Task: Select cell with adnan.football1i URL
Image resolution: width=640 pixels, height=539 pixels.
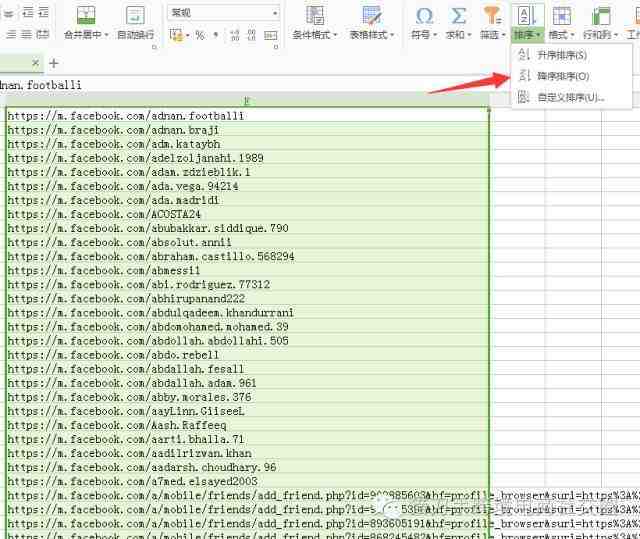Action: click(247, 116)
